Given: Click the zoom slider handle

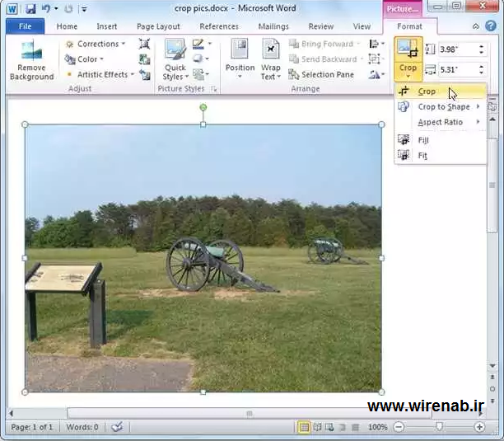Looking at the screenshot, I should click(439, 427).
